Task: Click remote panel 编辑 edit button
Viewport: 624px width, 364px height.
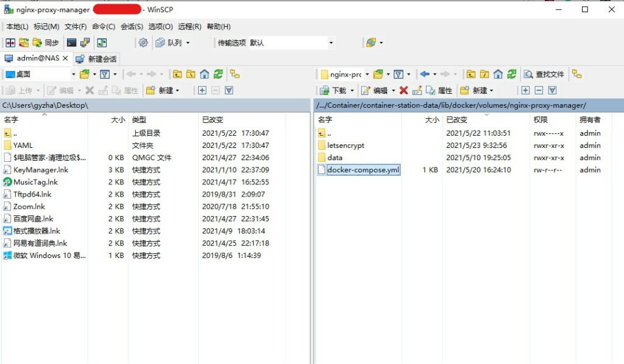Action: click(x=375, y=91)
